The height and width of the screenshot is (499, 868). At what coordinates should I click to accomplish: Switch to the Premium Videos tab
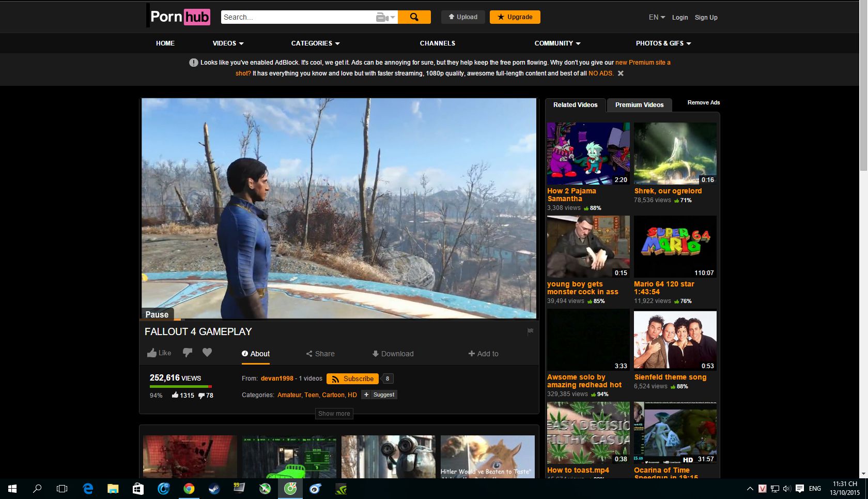639,105
